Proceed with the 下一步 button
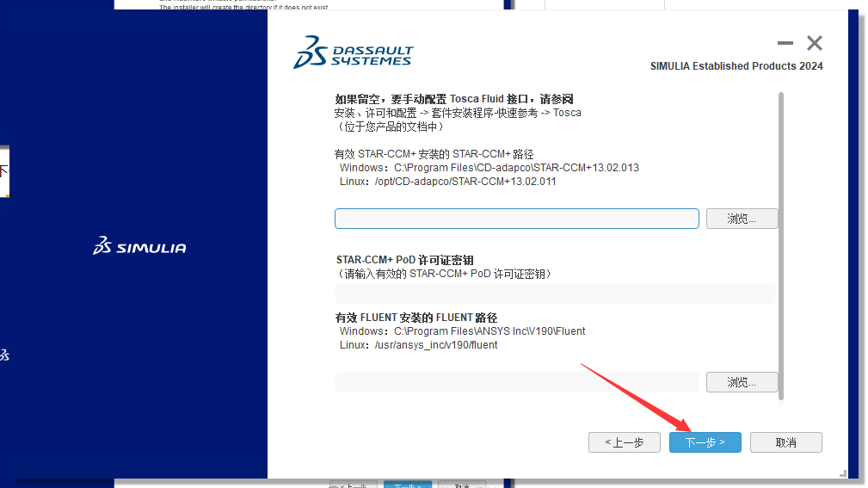868x488 pixels. click(705, 442)
